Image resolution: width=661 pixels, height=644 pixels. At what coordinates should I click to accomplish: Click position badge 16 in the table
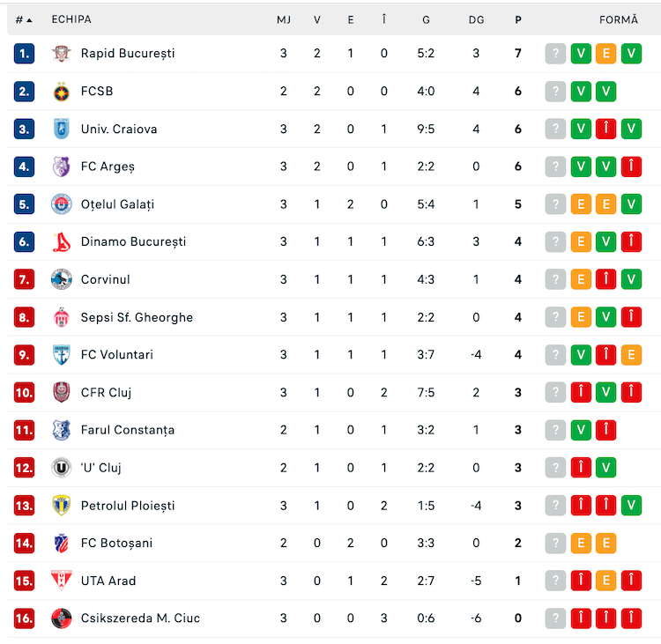tap(24, 618)
